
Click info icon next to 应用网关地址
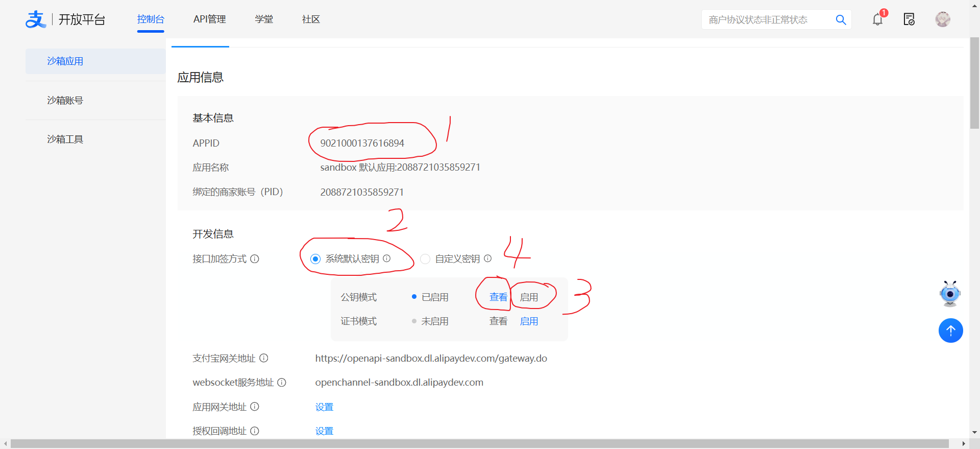coord(255,407)
